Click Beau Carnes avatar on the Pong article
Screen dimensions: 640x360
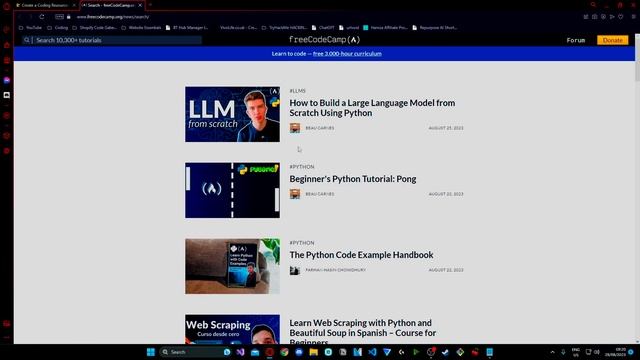(295, 194)
